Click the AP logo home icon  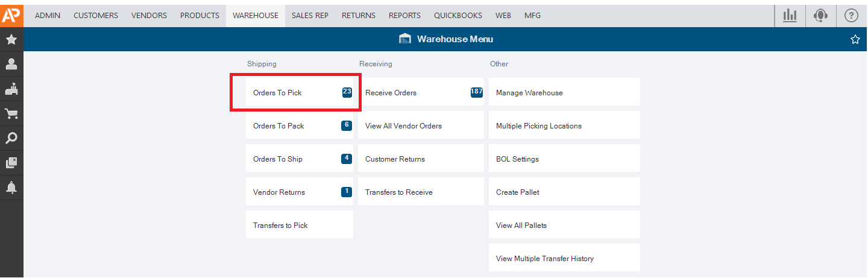[x=11, y=16]
